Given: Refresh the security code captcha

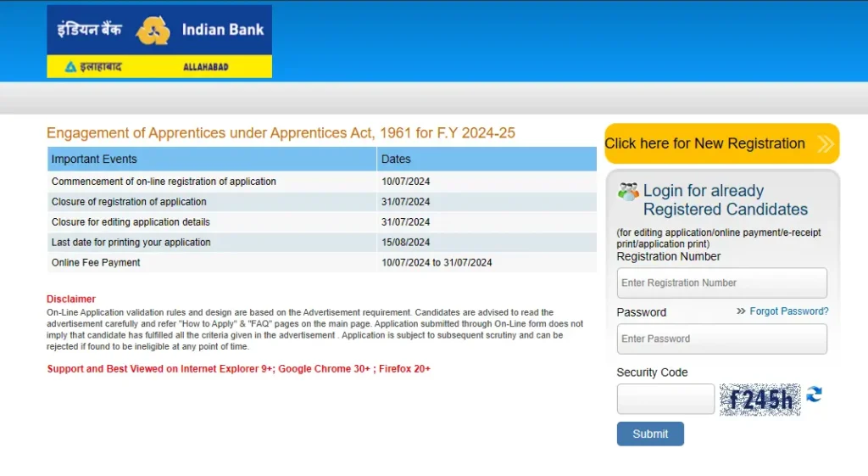Looking at the screenshot, I should (814, 395).
